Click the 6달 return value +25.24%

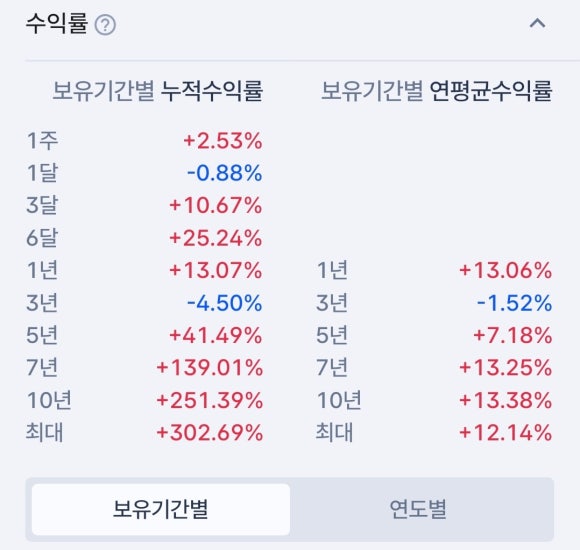click(x=216, y=238)
